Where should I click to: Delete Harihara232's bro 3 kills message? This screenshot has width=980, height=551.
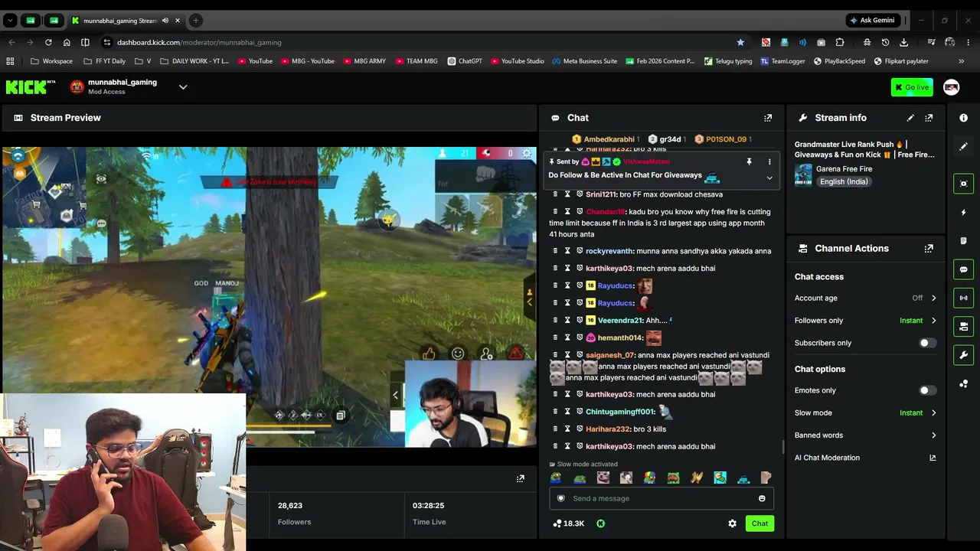coord(556,429)
